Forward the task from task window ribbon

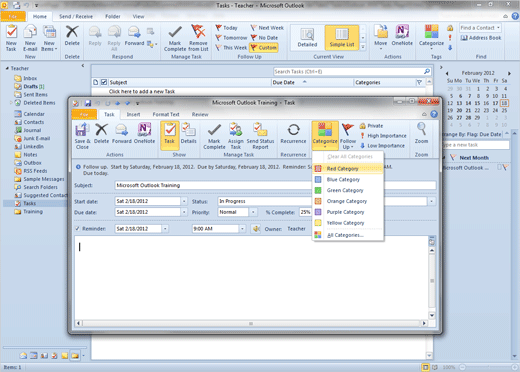click(122, 134)
